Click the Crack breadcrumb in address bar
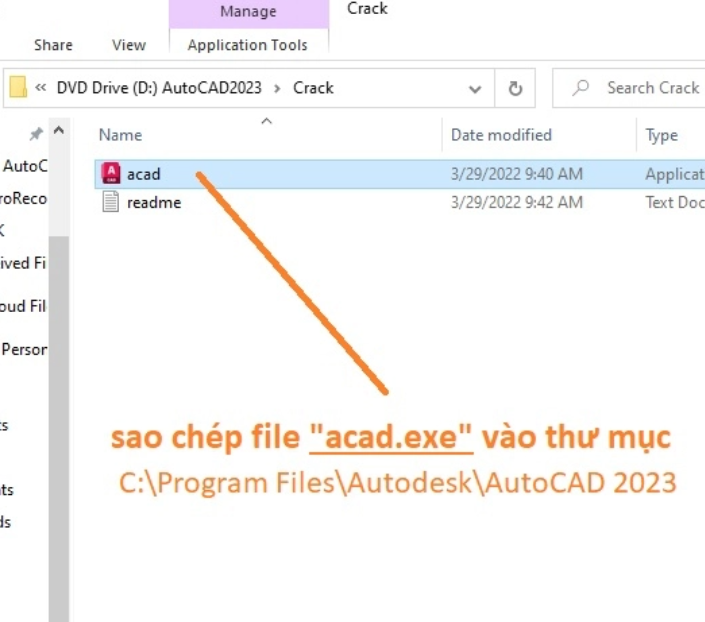This screenshot has width=705, height=622. (x=313, y=88)
